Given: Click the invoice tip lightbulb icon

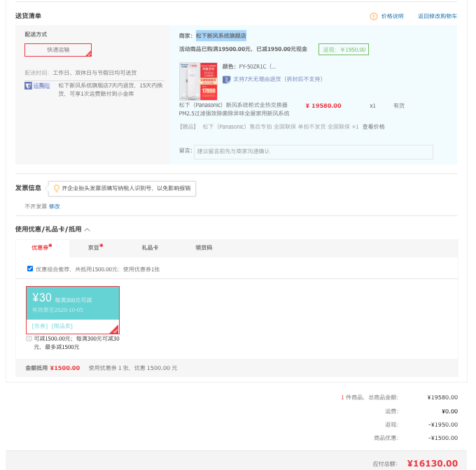Looking at the screenshot, I should 57,188.
